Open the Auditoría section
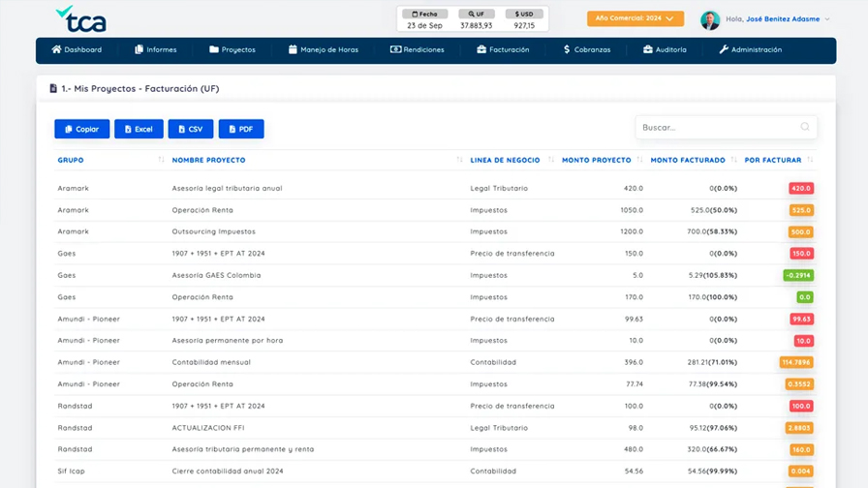 (x=665, y=49)
